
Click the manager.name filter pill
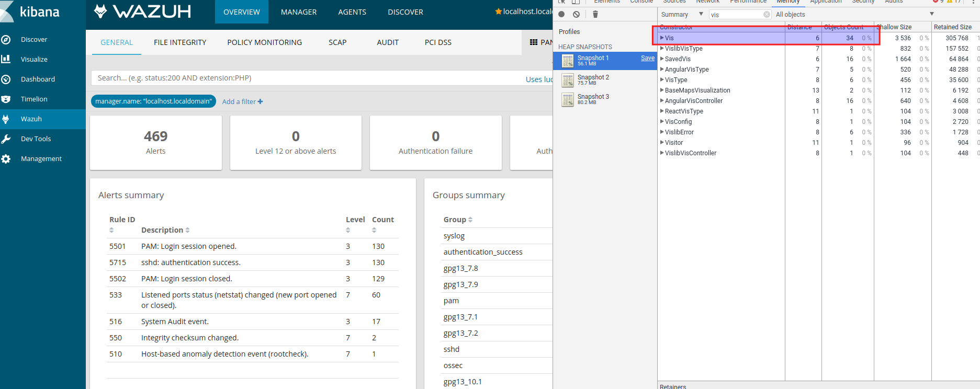(153, 101)
